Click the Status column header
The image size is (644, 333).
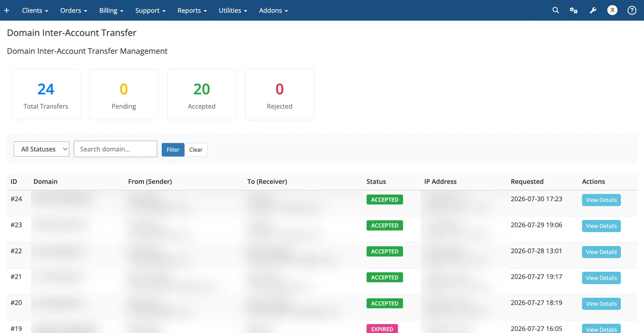(376, 182)
